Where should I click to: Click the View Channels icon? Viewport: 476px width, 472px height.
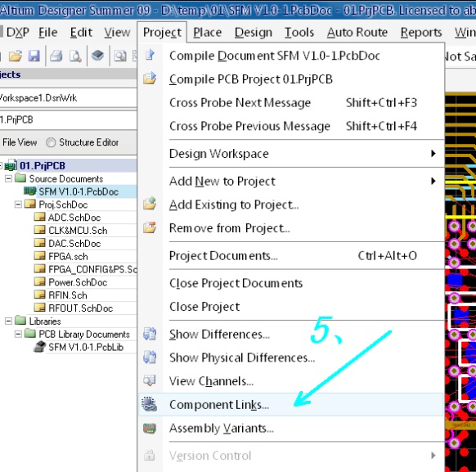click(150, 380)
